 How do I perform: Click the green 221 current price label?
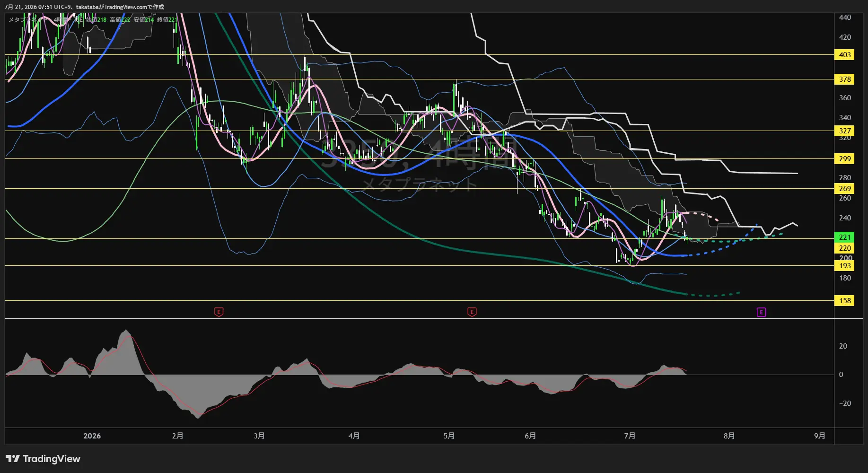(844, 237)
